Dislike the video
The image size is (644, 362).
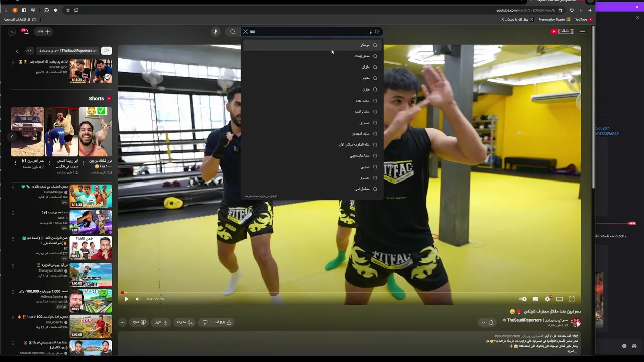click(205, 322)
